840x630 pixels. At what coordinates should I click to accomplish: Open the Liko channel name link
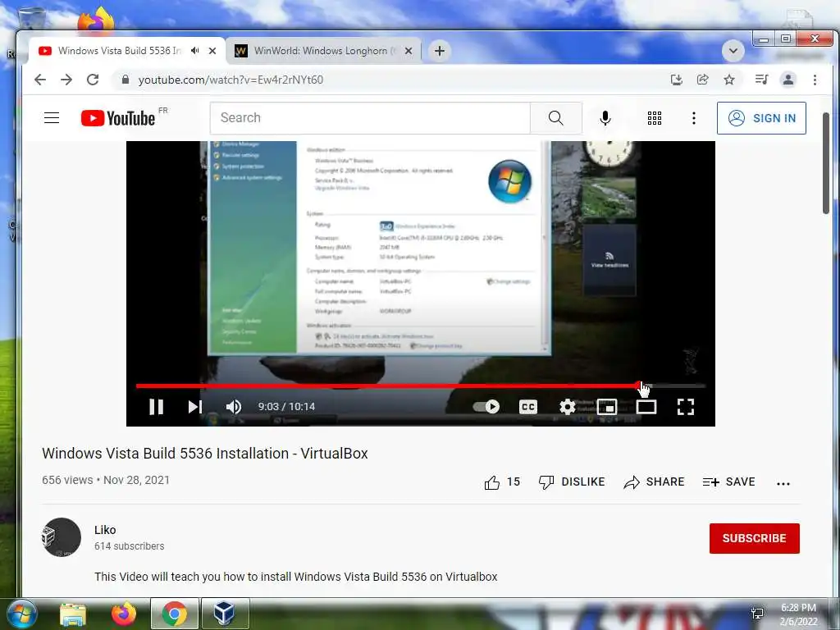pos(105,530)
